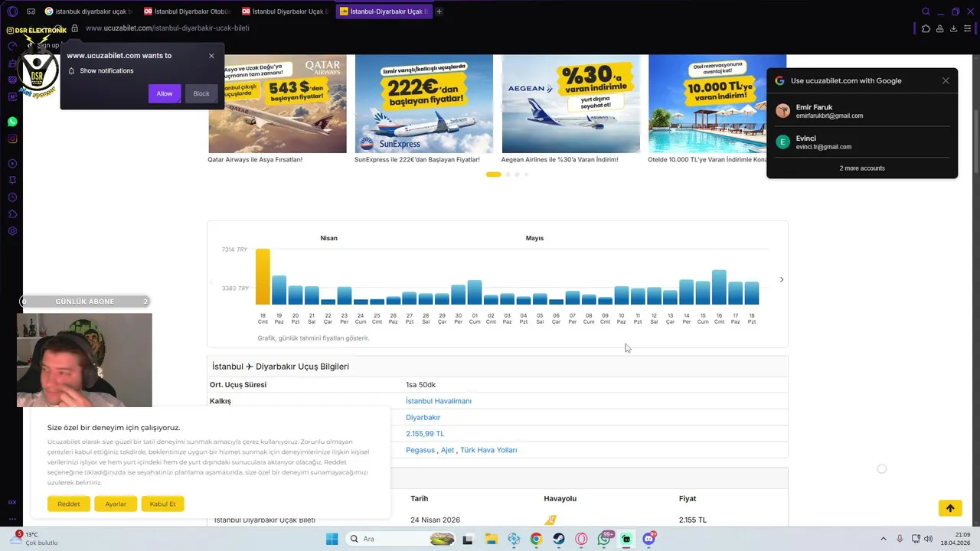Open the History clock icon in the sidebar
Viewport: 980px width, 551px height.
tap(12, 197)
